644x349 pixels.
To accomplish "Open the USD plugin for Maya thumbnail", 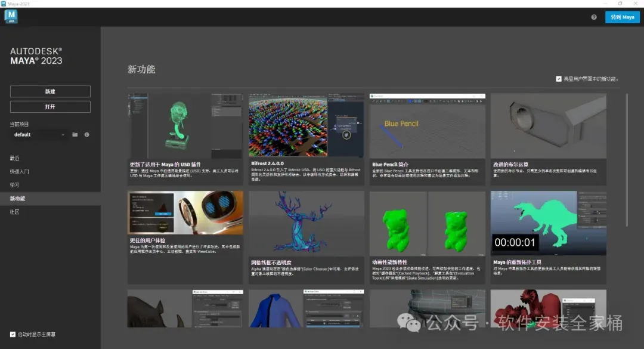I will (185, 126).
